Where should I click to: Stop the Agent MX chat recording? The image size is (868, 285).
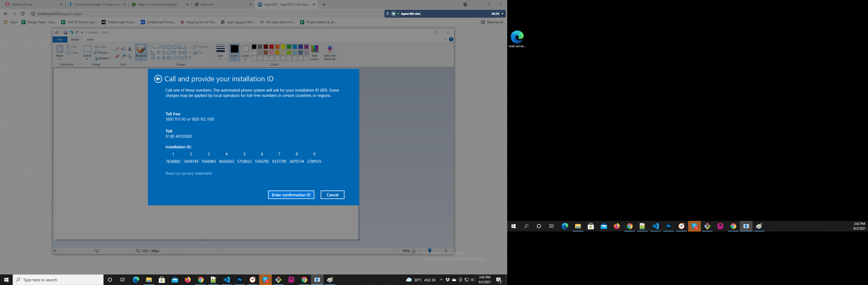(x=393, y=14)
